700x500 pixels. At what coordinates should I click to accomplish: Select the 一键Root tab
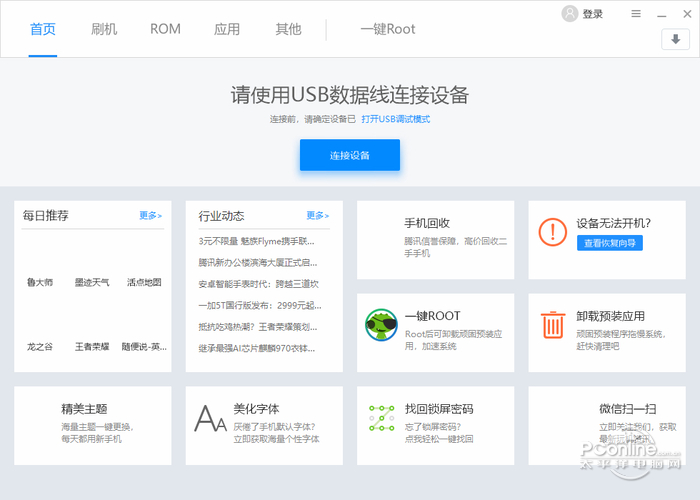tap(388, 29)
